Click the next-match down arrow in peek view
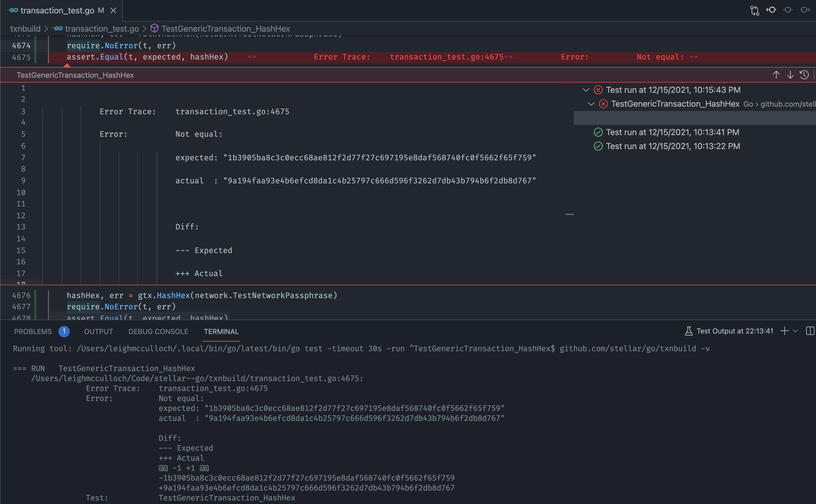816x504 pixels. point(790,75)
